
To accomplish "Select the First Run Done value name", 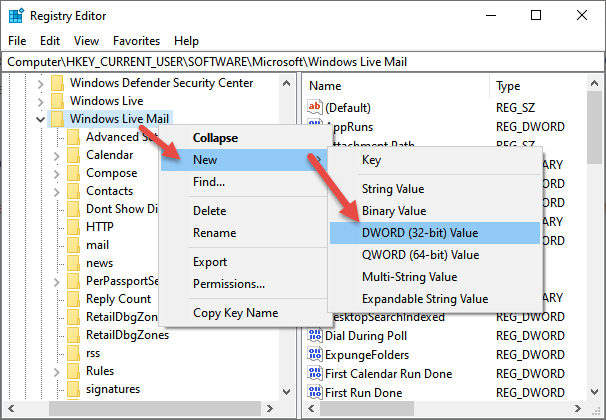I will tap(364, 393).
